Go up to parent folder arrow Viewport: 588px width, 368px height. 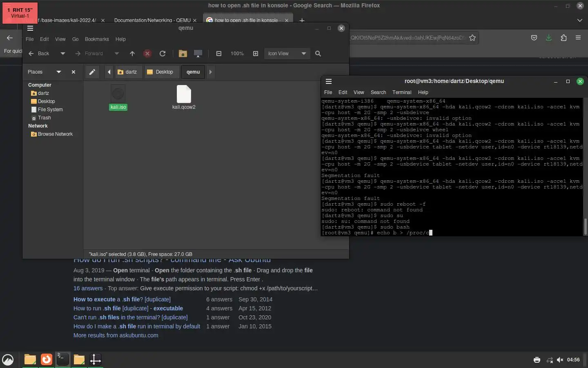pos(132,54)
